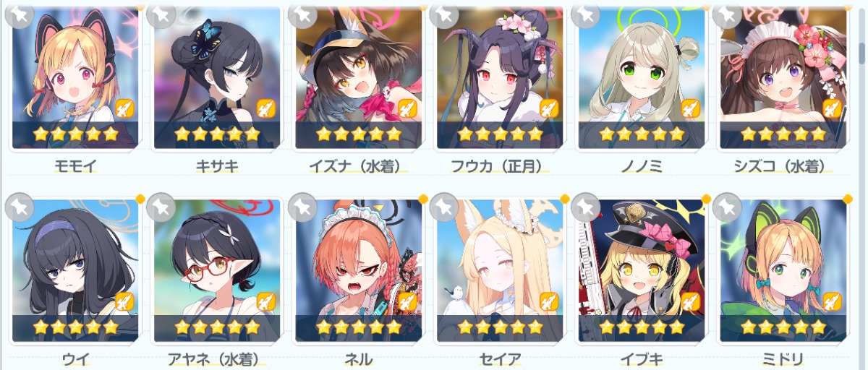Screen dimensions: 868x370
Task: Toggle the pin icon on モモイ card
Action: [22, 14]
